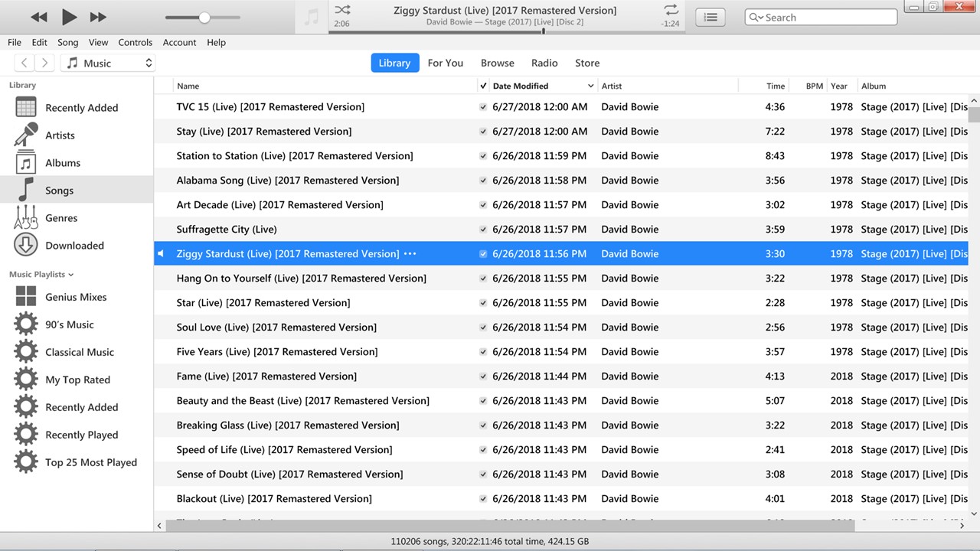The width and height of the screenshot is (980, 551).
Task: Uncheck the TVC 15 (Live) song checkbox
Action: point(483,107)
